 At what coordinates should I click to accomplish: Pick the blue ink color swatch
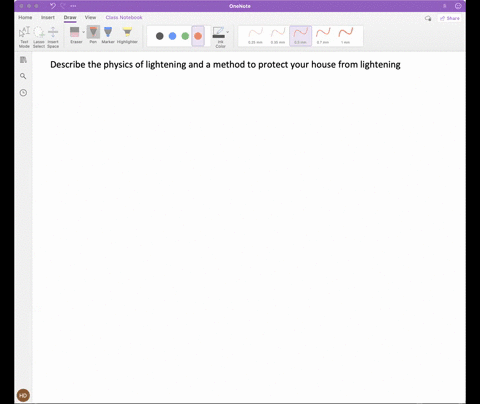click(x=172, y=36)
